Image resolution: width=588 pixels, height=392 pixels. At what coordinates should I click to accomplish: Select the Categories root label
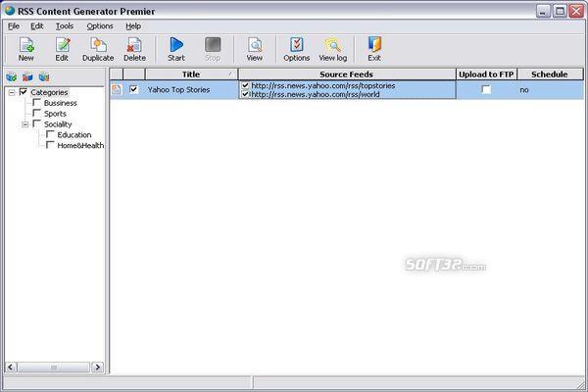49,92
